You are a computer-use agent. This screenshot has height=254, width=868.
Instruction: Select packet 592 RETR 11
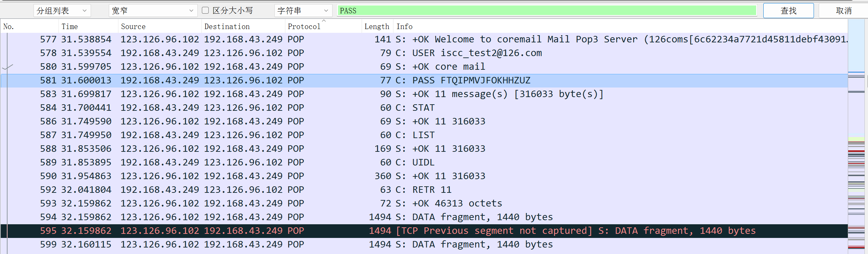[424, 190]
